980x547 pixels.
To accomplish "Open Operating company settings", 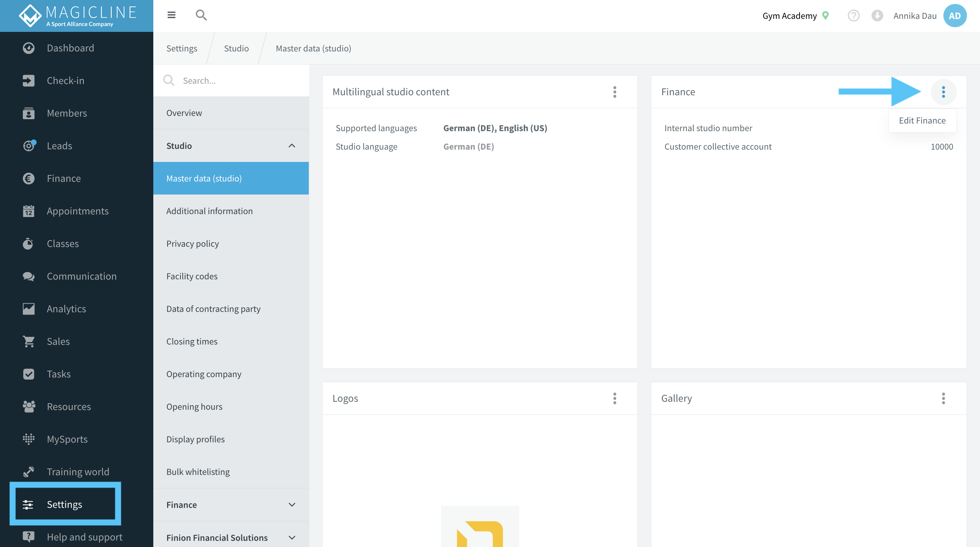I will point(231,374).
